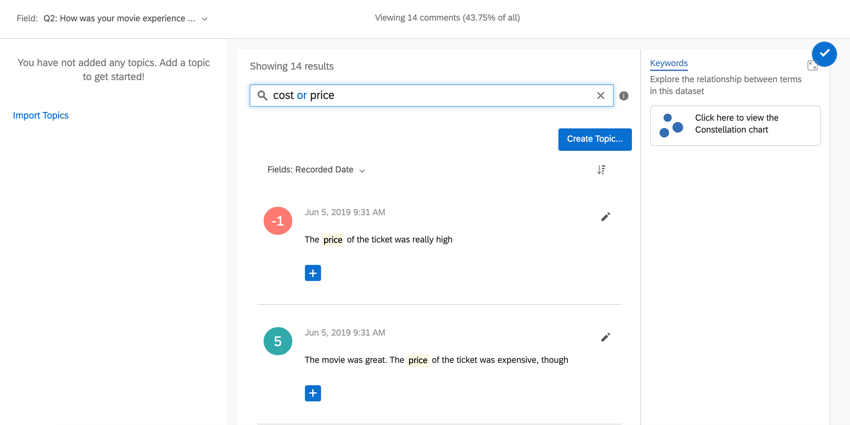Click the red -1 sentiment score badge
The height and width of the screenshot is (425, 850).
click(278, 221)
